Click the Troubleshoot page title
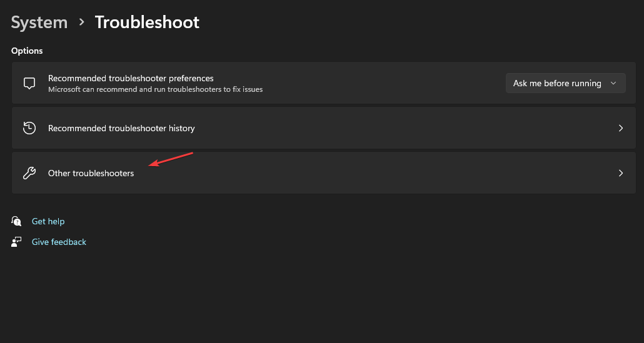The height and width of the screenshot is (343, 644). coord(147,22)
